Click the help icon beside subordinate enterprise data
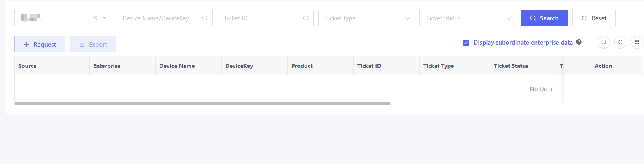Image resolution: width=644 pixels, height=164 pixels. click(579, 42)
